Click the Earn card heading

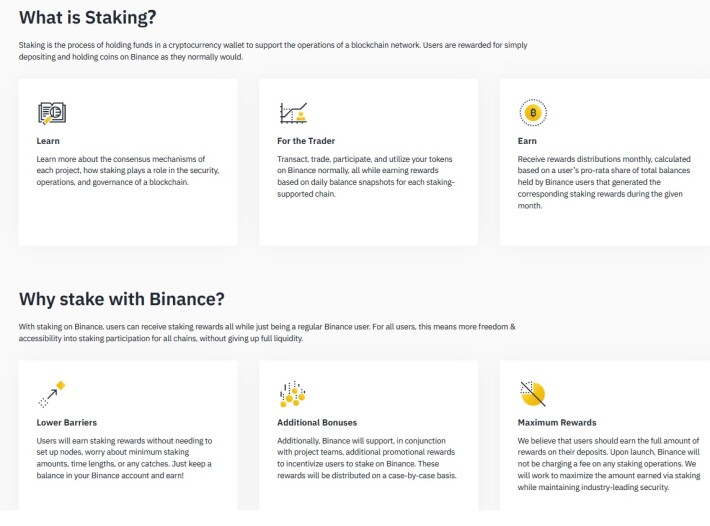pos(527,141)
